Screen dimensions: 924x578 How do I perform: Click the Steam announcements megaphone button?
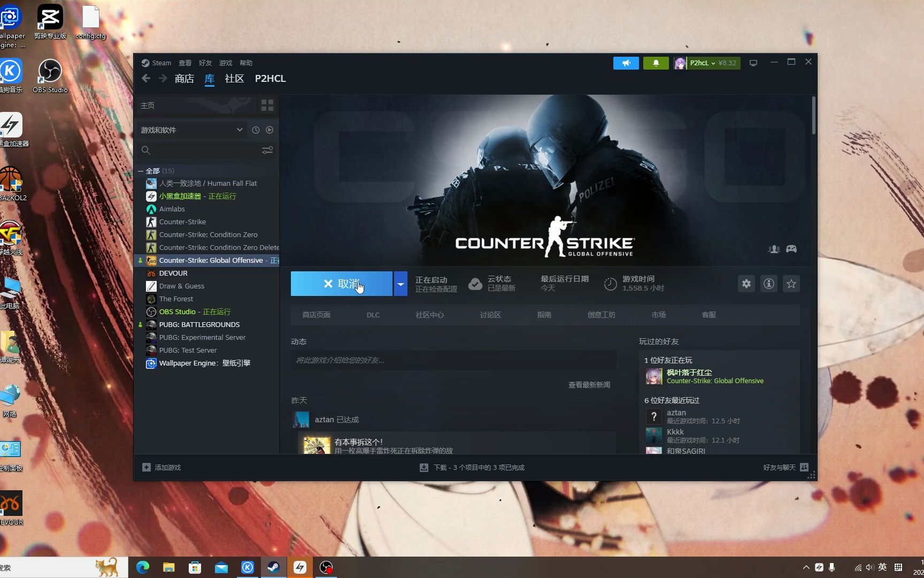click(x=626, y=63)
